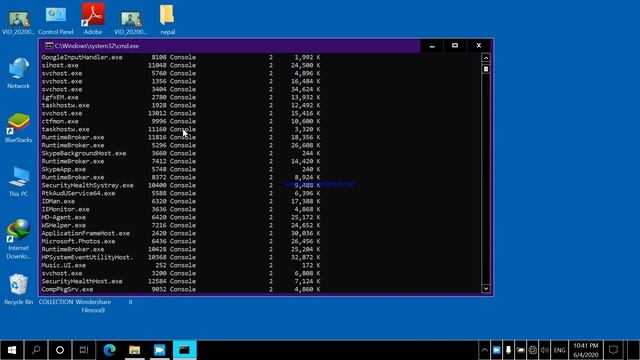The width and height of the screenshot is (640, 360).
Task: Click the white tray icon after blue camera
Action: 508,350
